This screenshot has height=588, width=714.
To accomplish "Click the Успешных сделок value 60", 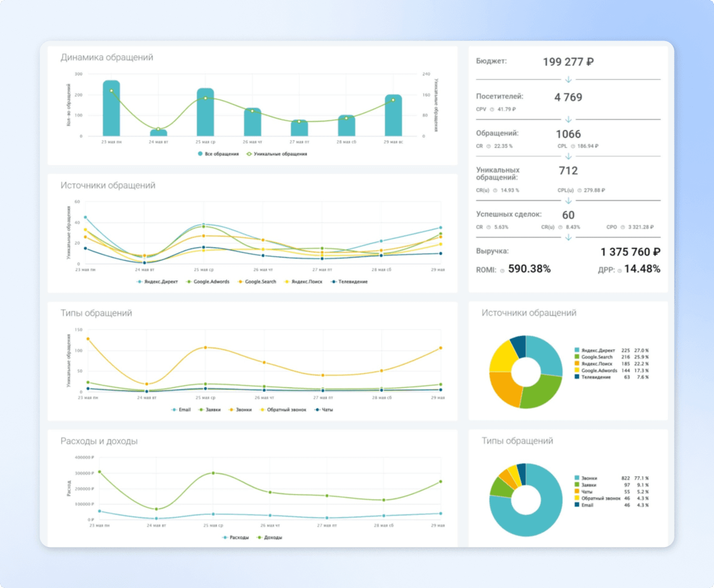I will [x=568, y=216].
